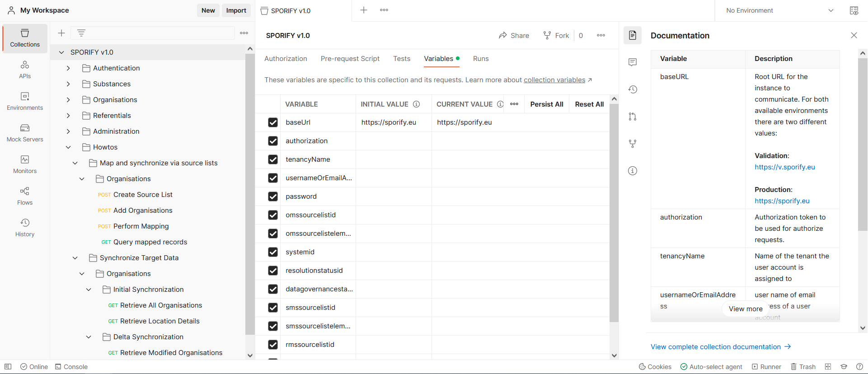Screen dimensions: 868x374
Task: Click the collection filter search field
Action: point(160,33)
